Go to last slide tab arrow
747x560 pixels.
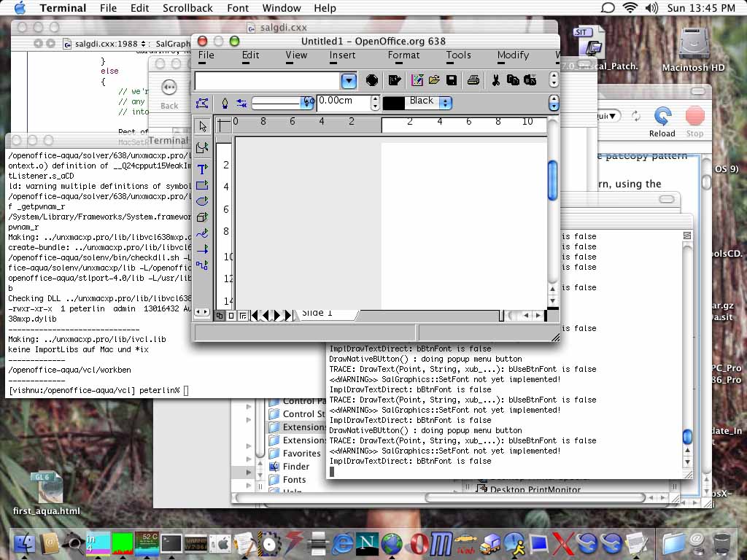[289, 315]
